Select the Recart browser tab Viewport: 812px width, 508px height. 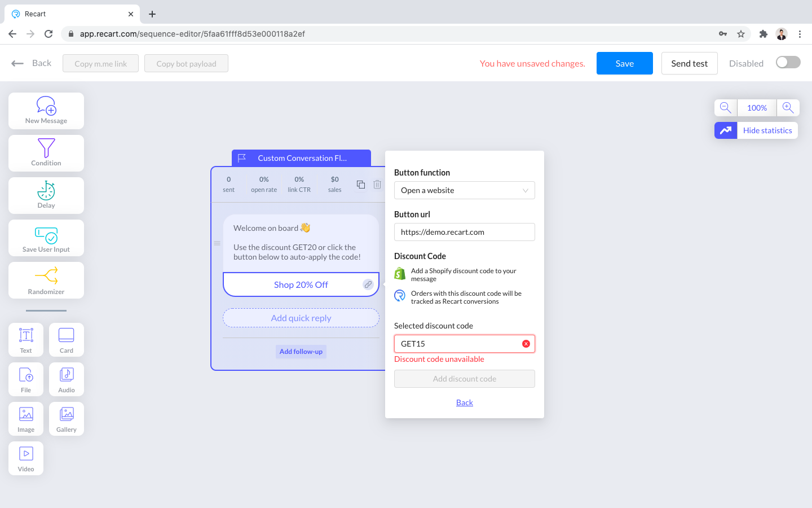72,14
